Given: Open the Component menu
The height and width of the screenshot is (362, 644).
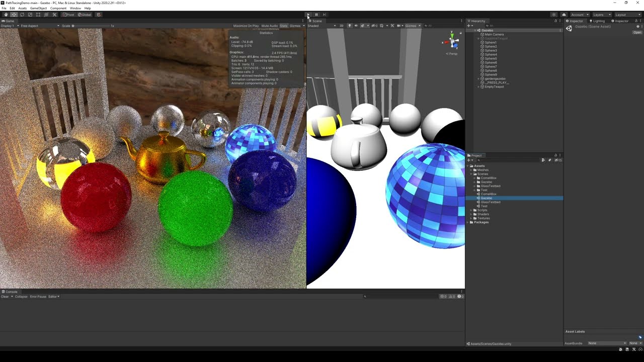Looking at the screenshot, I should [58, 8].
